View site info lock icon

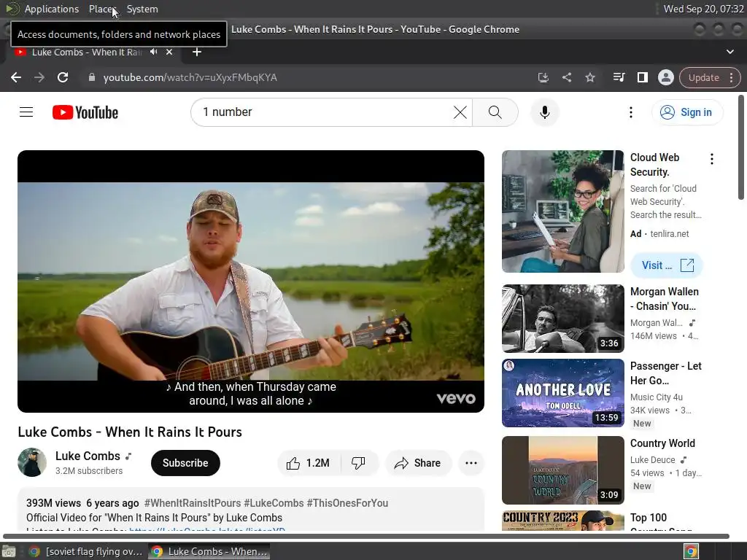(92, 77)
